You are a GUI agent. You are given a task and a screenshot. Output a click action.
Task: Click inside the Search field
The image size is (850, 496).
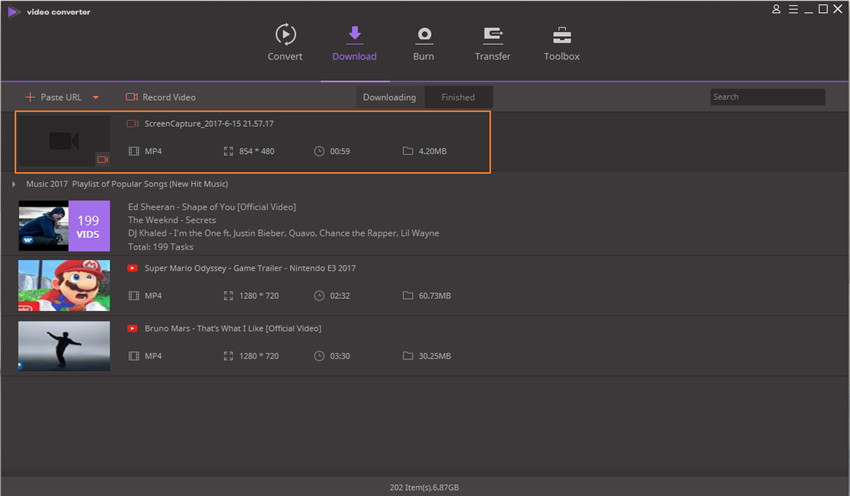pos(768,97)
